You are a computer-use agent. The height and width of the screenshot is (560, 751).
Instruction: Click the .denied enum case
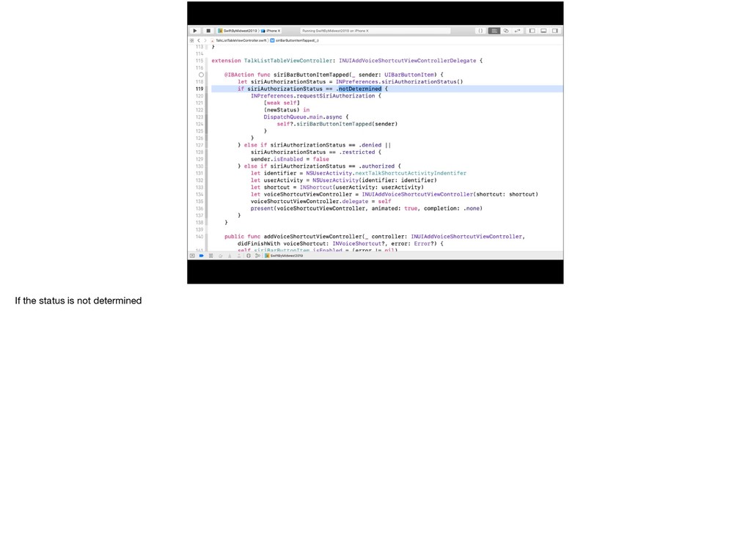(370, 145)
